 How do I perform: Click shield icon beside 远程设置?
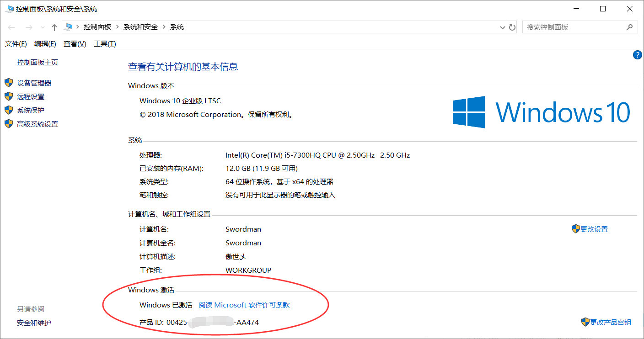click(9, 96)
